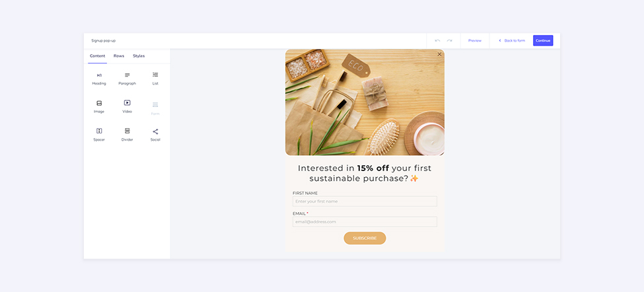
Task: Open the Styles tab
Action: click(x=139, y=56)
